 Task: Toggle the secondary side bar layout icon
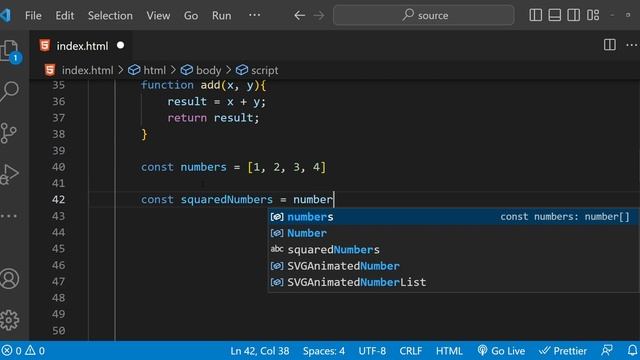click(x=573, y=15)
